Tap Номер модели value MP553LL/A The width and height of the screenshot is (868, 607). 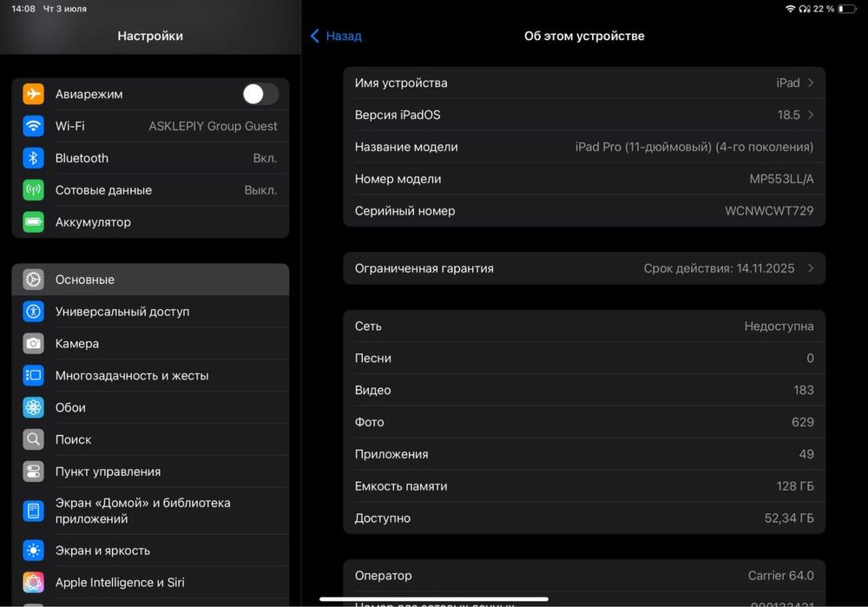[x=781, y=179]
